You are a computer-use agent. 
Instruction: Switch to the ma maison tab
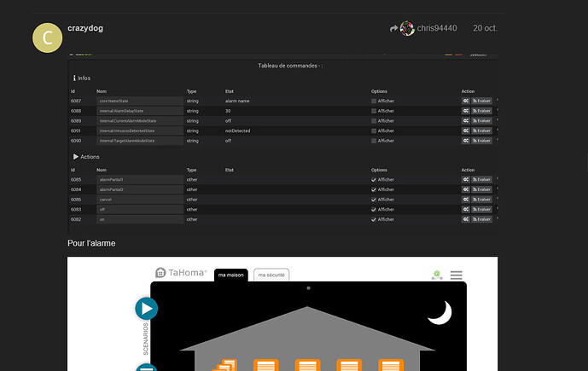point(231,275)
